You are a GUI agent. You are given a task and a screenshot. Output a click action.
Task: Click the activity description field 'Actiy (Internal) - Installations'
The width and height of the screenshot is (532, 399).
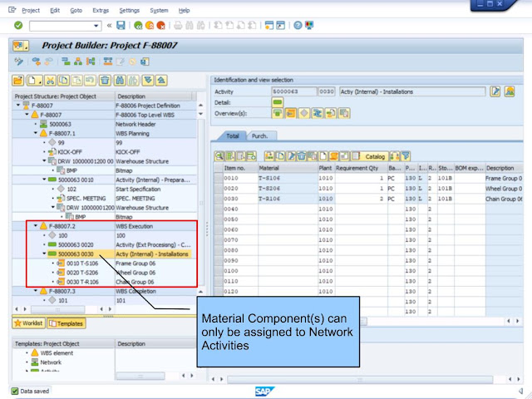pos(412,91)
